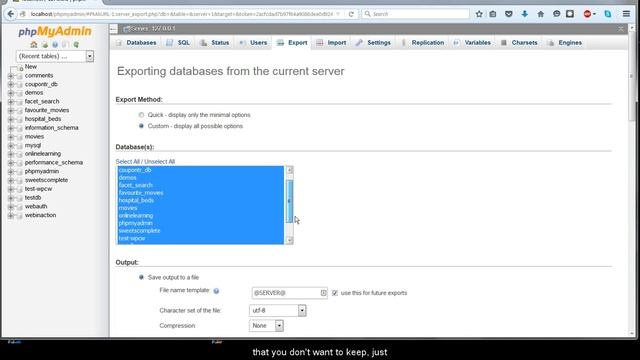Expand the webinaction database node
This screenshot has height=360, width=640.
(11, 215)
